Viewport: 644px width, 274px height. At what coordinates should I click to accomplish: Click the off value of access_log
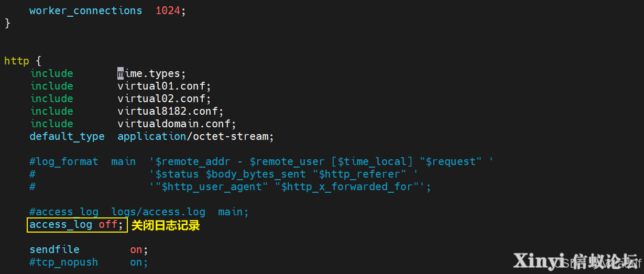(x=108, y=225)
